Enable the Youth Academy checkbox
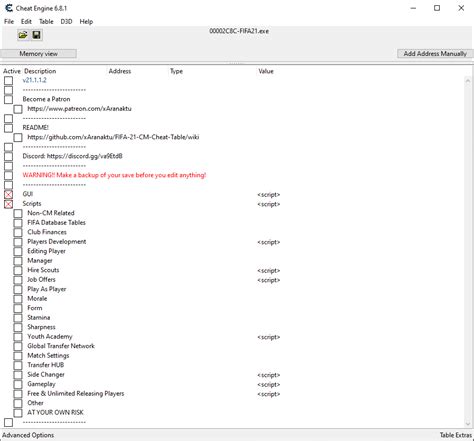Image resolution: width=474 pixels, height=441 pixels. click(18, 337)
